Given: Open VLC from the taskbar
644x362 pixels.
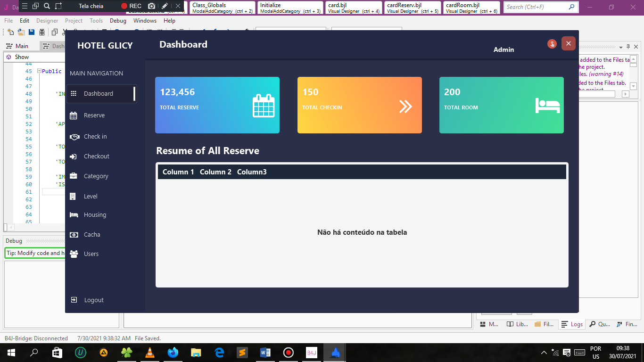Looking at the screenshot, I should pos(149,352).
